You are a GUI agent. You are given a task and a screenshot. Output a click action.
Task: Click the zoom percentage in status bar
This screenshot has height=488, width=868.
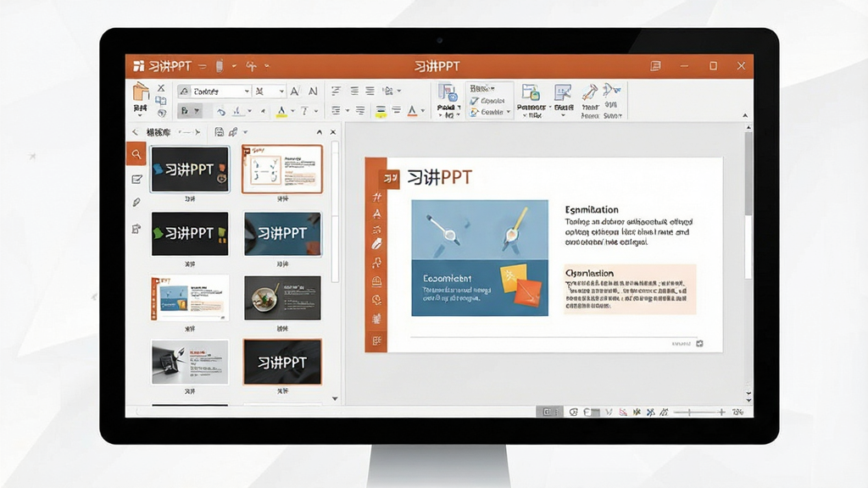point(738,413)
